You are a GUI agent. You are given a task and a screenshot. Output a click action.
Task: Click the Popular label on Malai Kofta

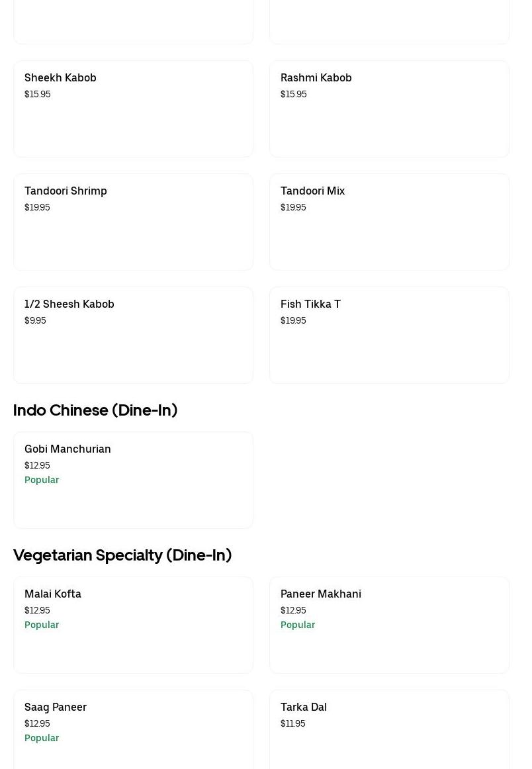(42, 625)
